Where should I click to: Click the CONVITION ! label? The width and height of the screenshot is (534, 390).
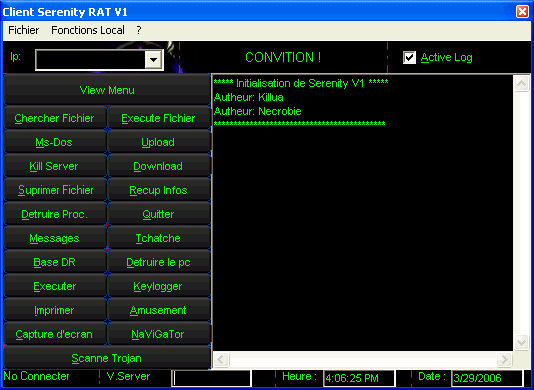click(283, 57)
